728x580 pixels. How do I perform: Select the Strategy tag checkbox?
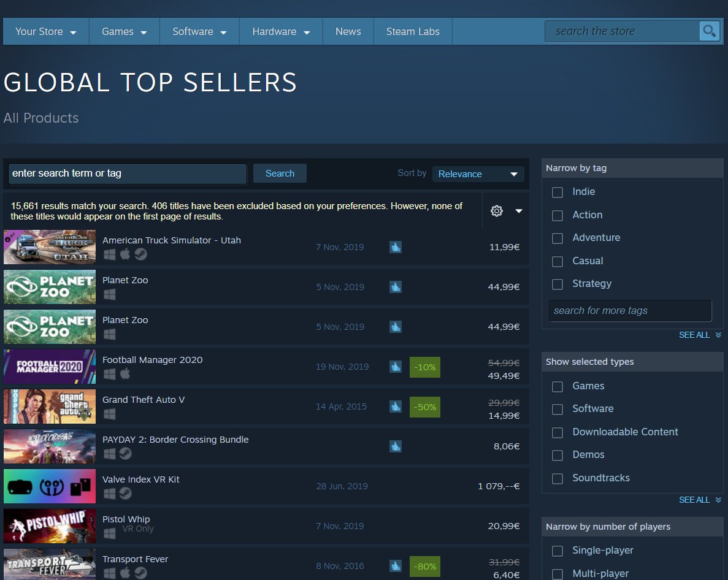click(x=557, y=284)
